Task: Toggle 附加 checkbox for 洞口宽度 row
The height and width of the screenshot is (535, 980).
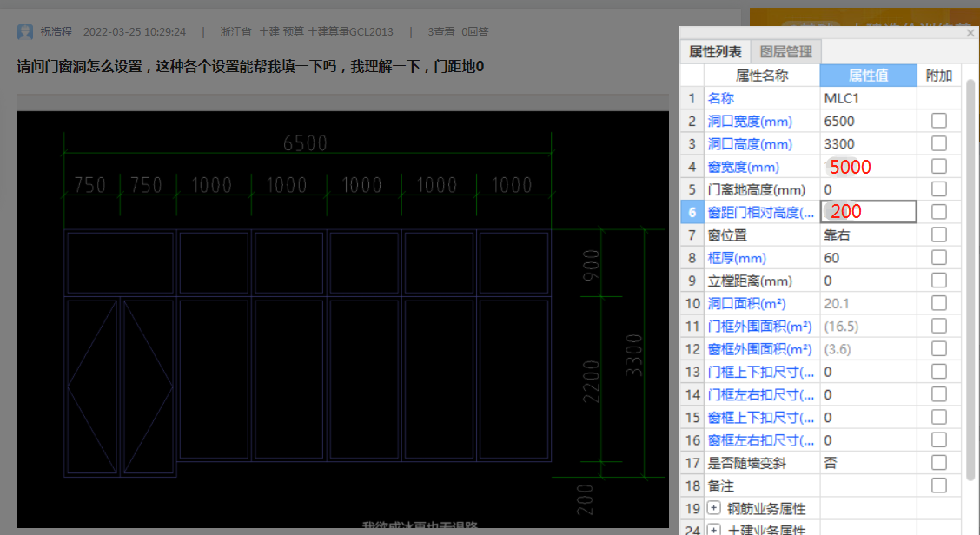Action: pos(939,121)
